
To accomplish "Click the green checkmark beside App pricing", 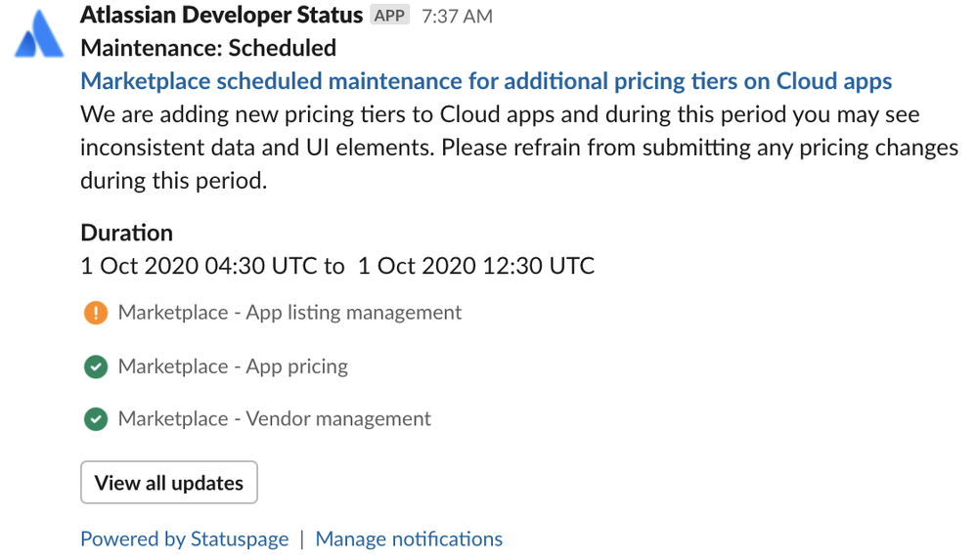I will pos(95,366).
